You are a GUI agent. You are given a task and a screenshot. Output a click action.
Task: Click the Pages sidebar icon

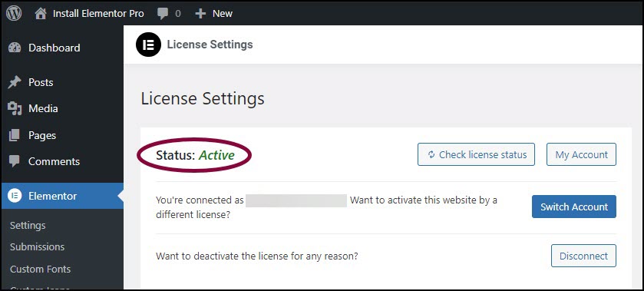coord(15,135)
